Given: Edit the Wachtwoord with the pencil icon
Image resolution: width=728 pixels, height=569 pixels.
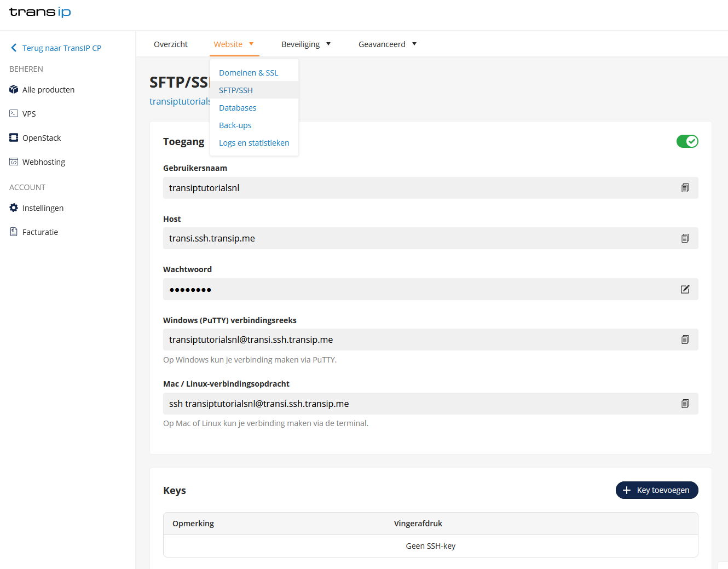Looking at the screenshot, I should [685, 289].
